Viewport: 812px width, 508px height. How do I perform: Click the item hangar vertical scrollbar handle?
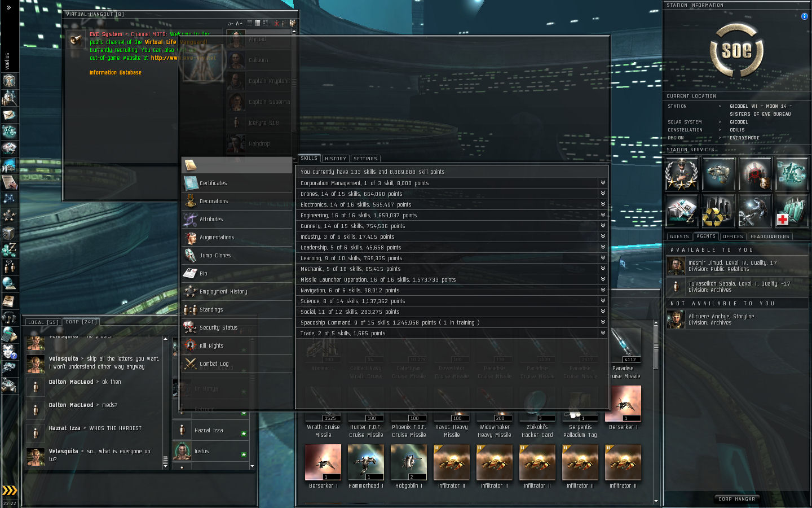[656, 349]
